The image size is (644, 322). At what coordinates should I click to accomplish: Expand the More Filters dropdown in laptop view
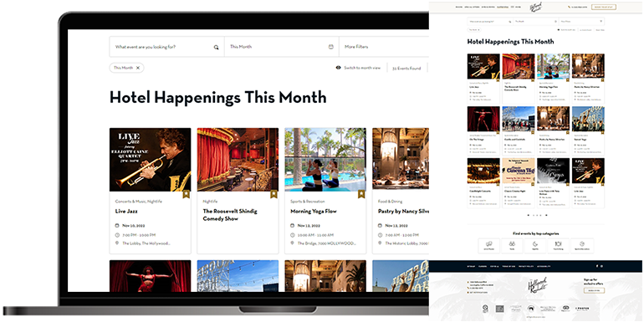[x=384, y=47]
